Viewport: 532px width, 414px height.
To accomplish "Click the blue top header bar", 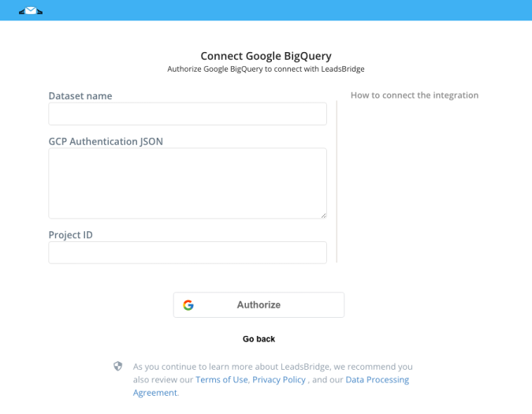I will pos(266,10).
